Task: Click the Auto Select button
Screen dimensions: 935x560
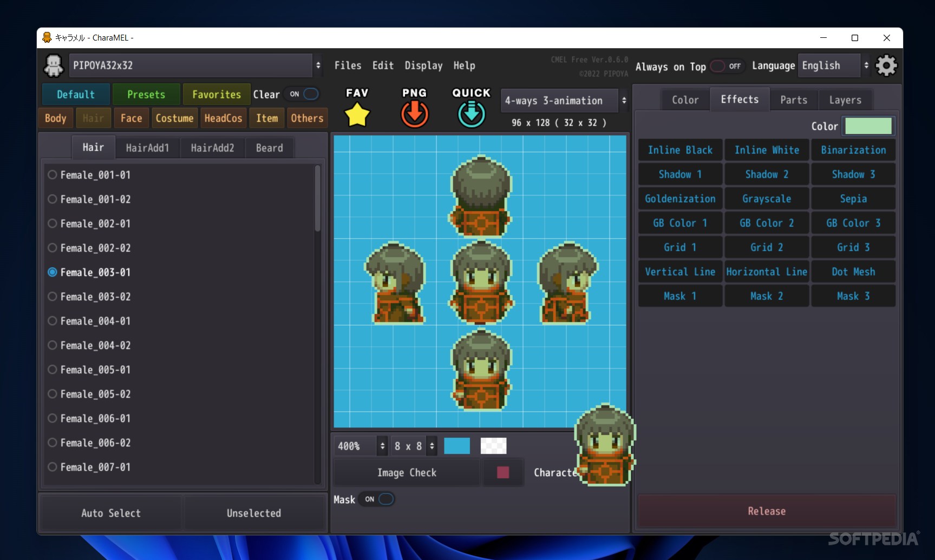Action: click(111, 513)
